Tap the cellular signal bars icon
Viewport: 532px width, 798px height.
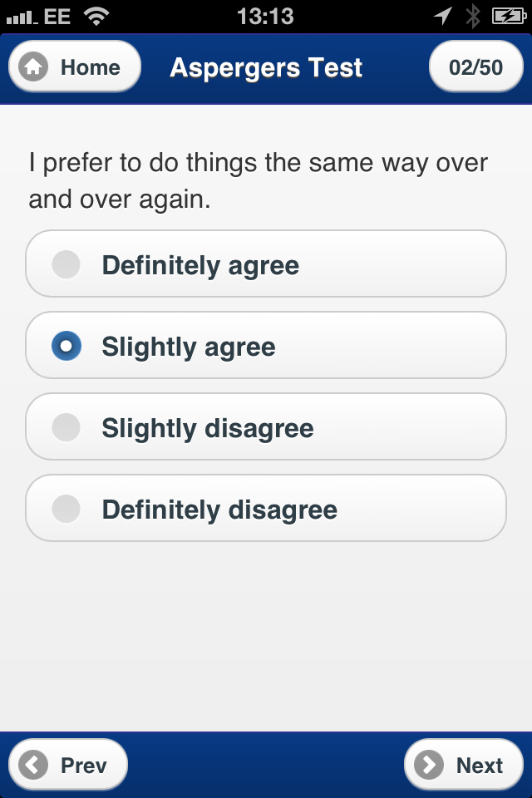[x=21, y=17]
